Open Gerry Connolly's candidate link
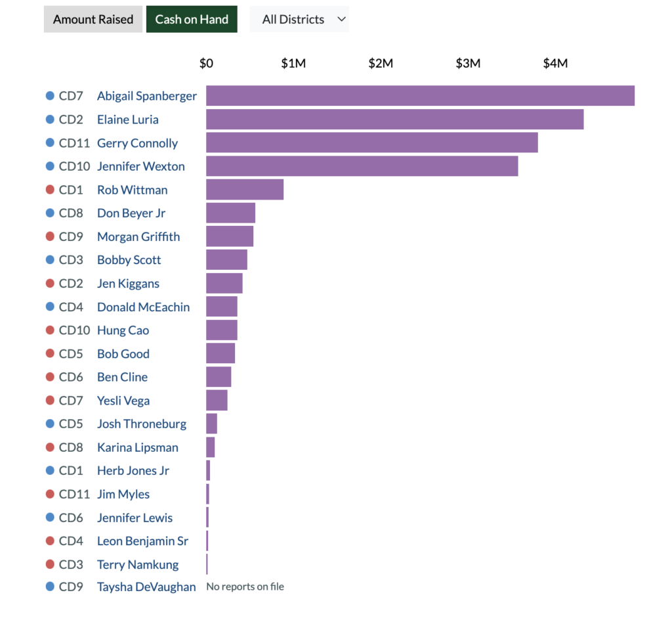 [137, 143]
